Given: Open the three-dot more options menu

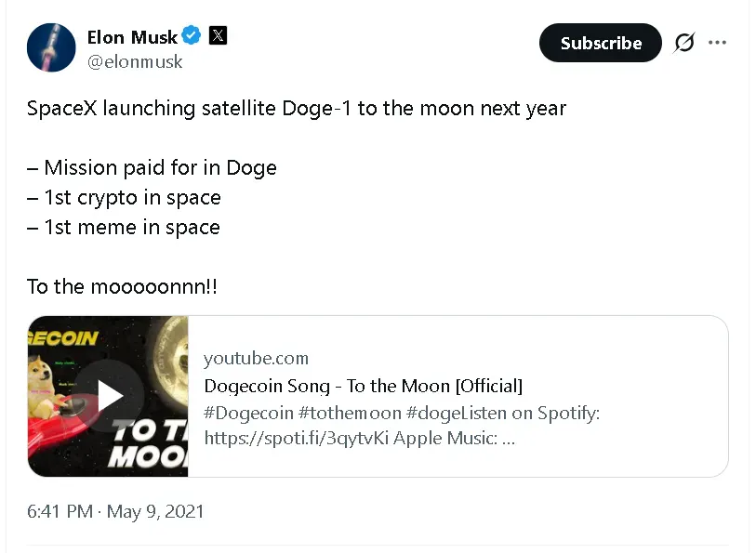Looking at the screenshot, I should (717, 42).
